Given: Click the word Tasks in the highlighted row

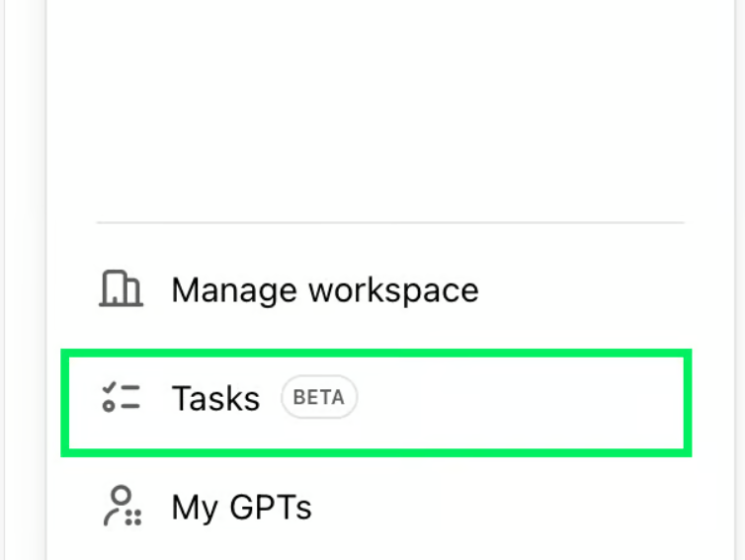Looking at the screenshot, I should tap(215, 398).
